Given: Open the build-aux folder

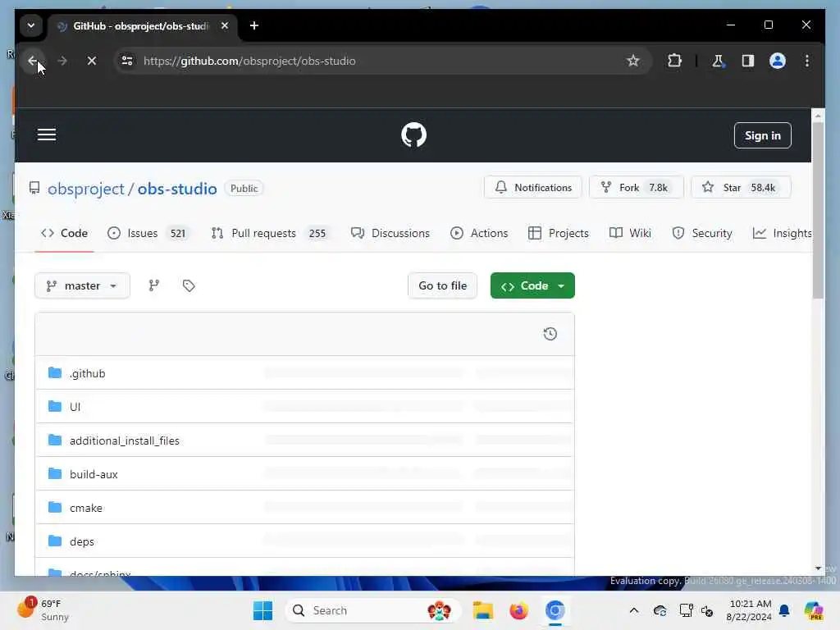Looking at the screenshot, I should click(x=94, y=474).
